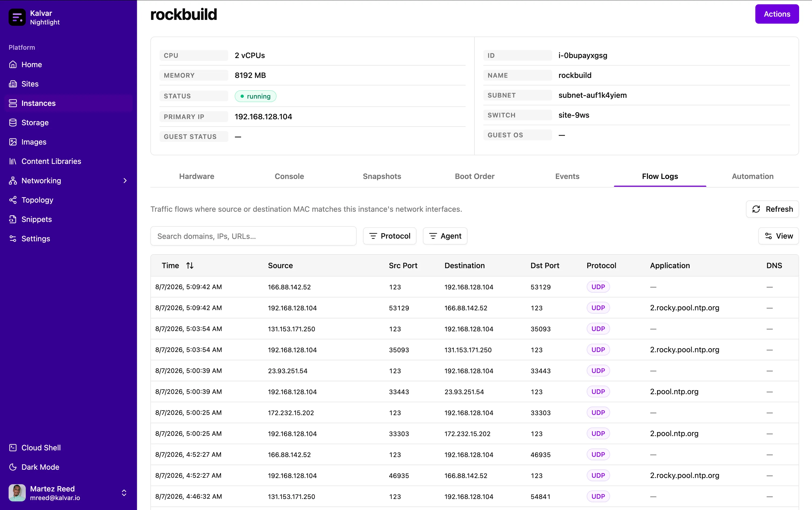812x510 pixels.
Task: Click the Refresh button
Action: (772, 209)
